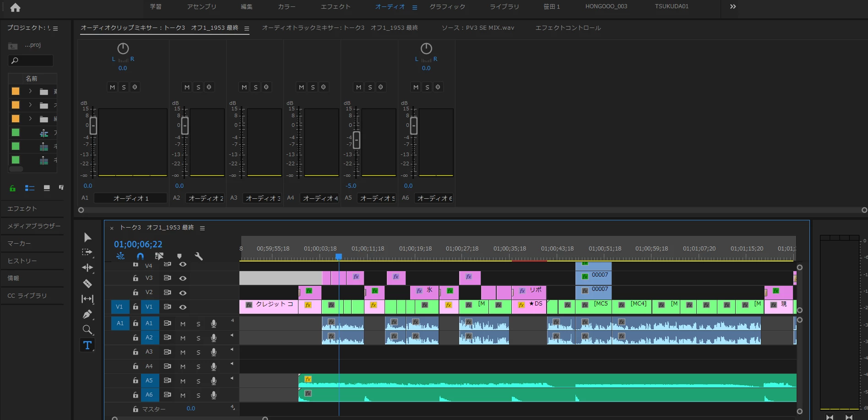Open the Audio workspace menu

tap(415, 7)
